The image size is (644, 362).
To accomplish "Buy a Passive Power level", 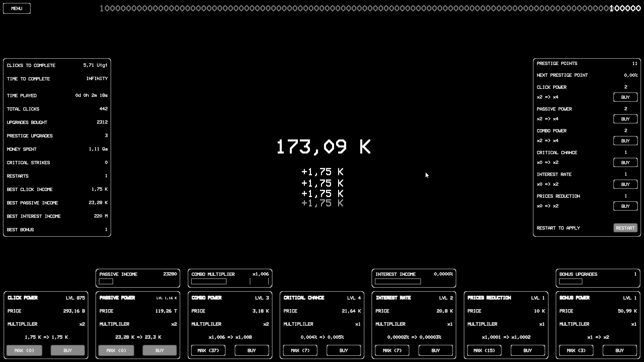I will pyautogui.click(x=159, y=350).
